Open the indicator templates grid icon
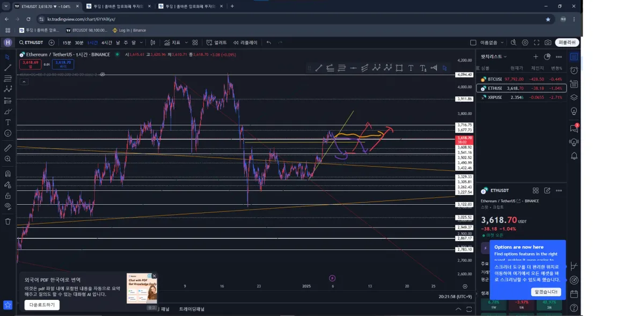Viewport: 644px width, 316px height. click(195, 42)
